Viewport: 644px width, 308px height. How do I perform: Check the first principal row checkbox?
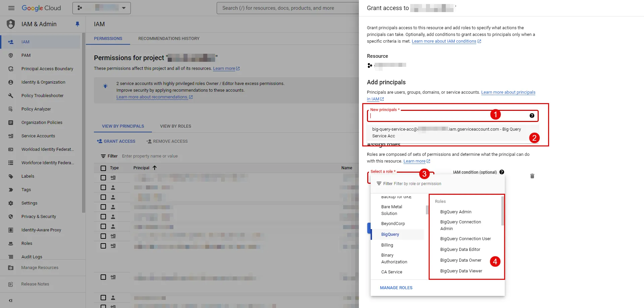103,177
